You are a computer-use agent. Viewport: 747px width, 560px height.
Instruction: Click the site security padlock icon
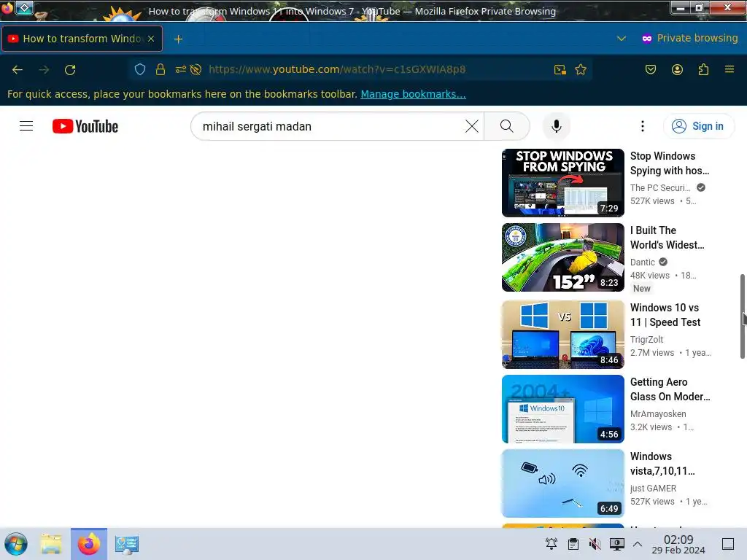coord(160,69)
